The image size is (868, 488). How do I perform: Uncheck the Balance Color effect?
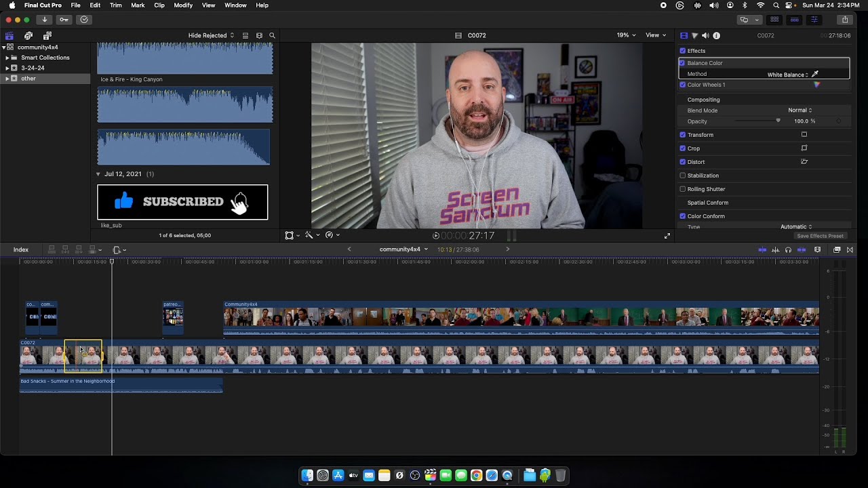[682, 63]
